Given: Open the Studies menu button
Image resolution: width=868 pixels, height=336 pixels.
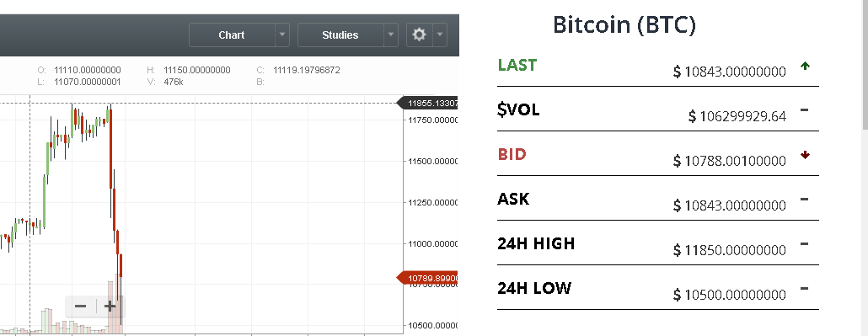Looking at the screenshot, I should (x=340, y=35).
